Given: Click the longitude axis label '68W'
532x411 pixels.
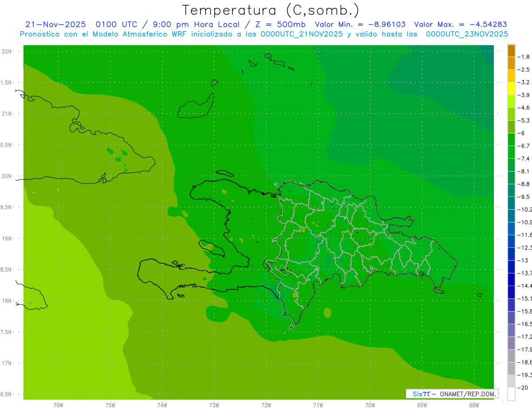Looking at the screenshot, I should pyautogui.click(x=474, y=405).
